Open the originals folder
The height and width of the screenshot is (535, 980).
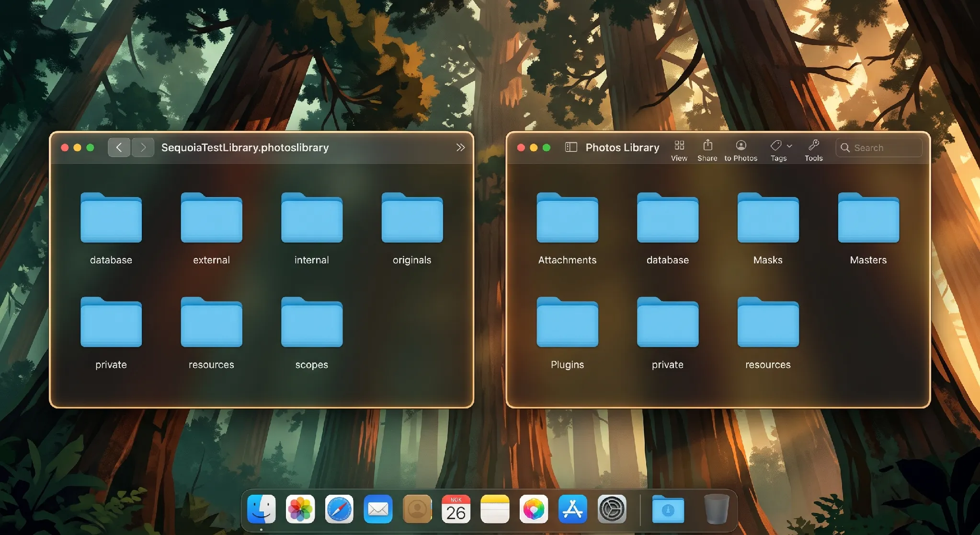pyautogui.click(x=412, y=218)
